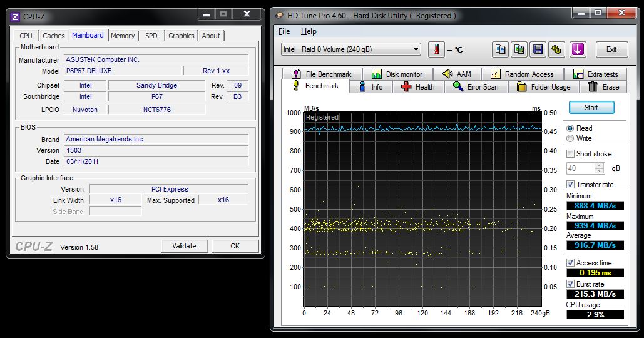Click the 916.7 MB/s average value
This screenshot has width=644, height=338.
tap(595, 245)
